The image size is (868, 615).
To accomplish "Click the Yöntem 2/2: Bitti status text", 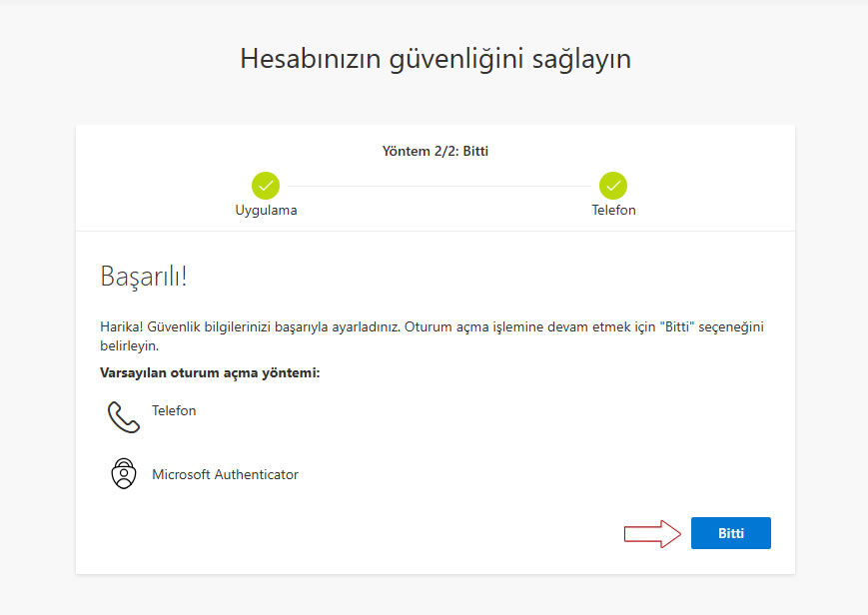I will coord(435,151).
